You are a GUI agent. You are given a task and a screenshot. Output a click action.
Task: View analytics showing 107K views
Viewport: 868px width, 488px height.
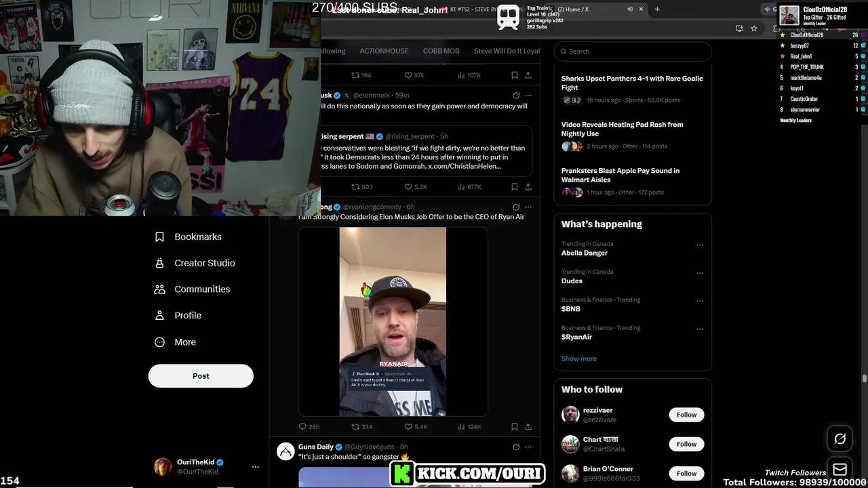469,75
